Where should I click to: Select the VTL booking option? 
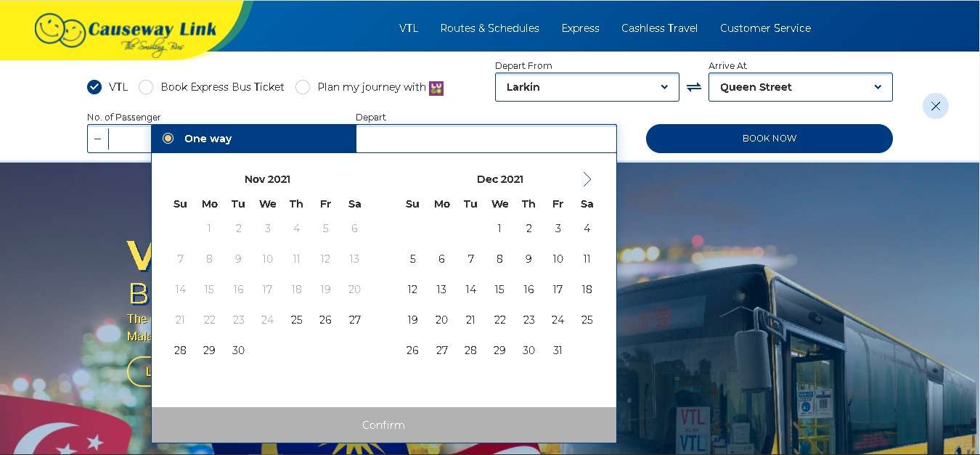click(x=94, y=87)
